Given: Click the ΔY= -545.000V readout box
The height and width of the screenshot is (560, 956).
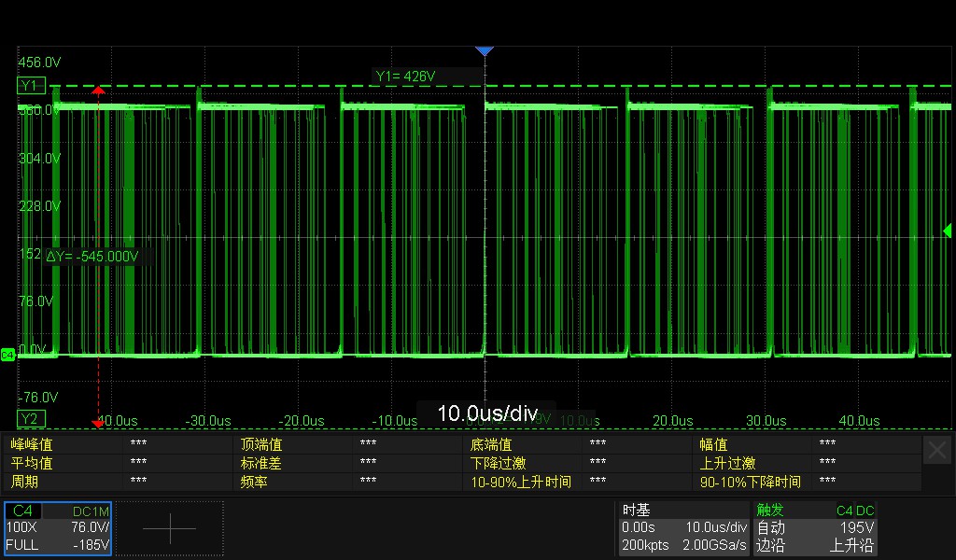Looking at the screenshot, I should [93, 255].
